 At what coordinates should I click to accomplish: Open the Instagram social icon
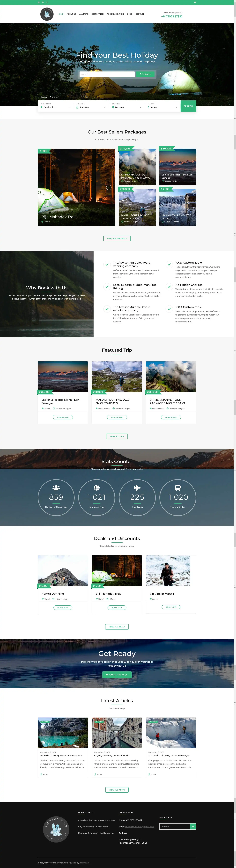coord(43,2)
